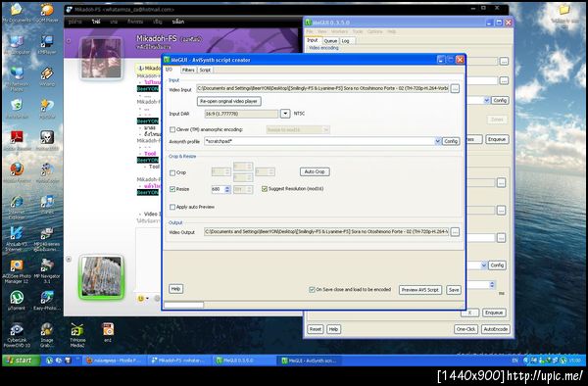This screenshot has height=386, width=588.
Task: Open the Log tab in MeGUI main window
Action: tap(345, 41)
